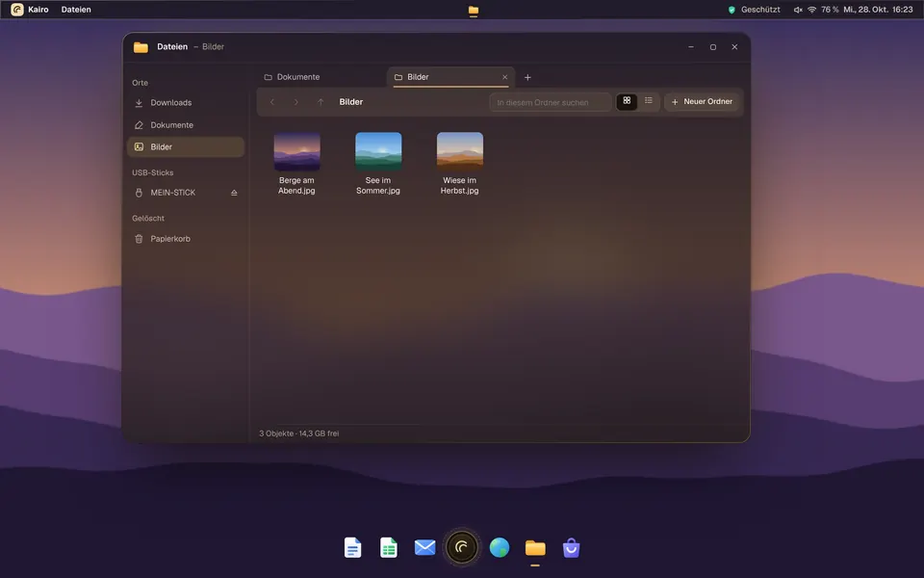Open Downloads in the sidebar
Viewport: 924px width, 578px height.
(x=186, y=103)
